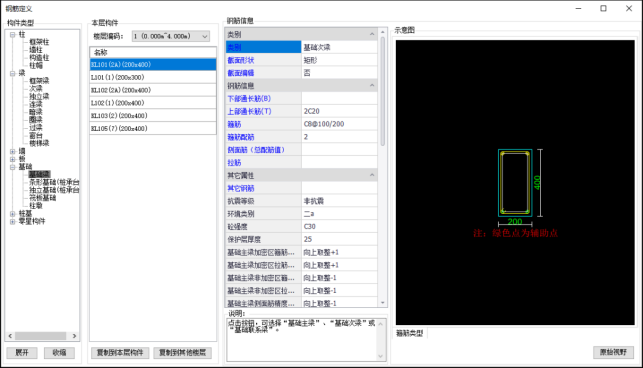Select 楼梯梁 in component tree
643x368 pixels.
[39, 143]
